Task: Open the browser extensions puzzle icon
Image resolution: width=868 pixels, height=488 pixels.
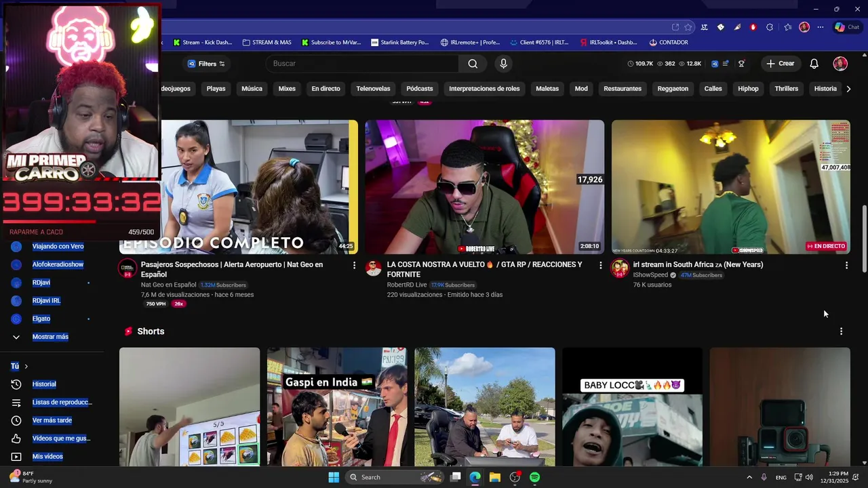Action: [770, 27]
